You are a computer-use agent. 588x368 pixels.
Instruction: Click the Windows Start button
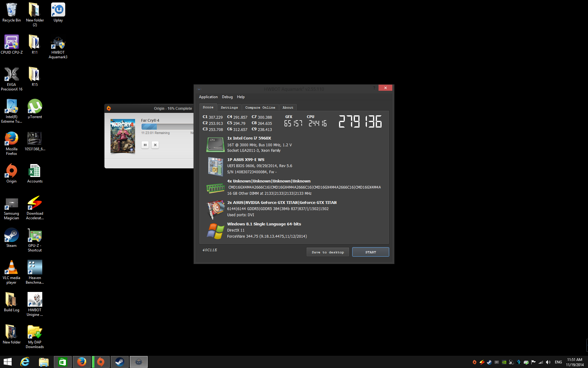pos(8,362)
